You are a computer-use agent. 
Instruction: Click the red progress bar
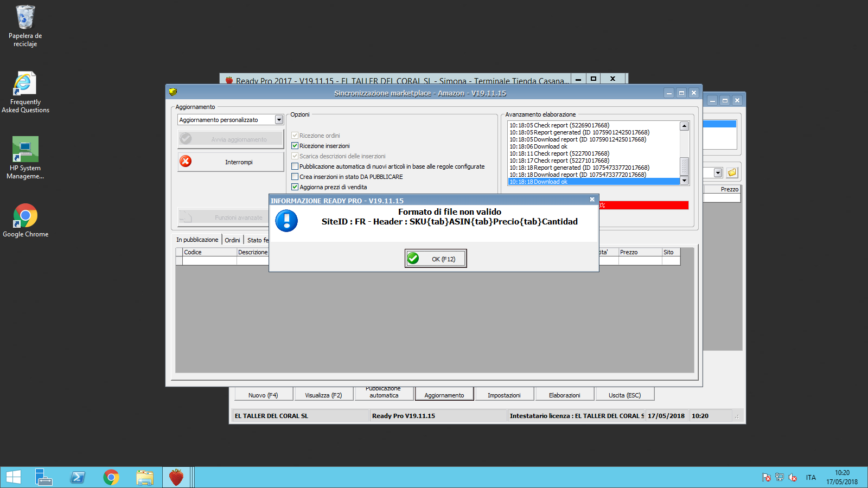click(644, 205)
